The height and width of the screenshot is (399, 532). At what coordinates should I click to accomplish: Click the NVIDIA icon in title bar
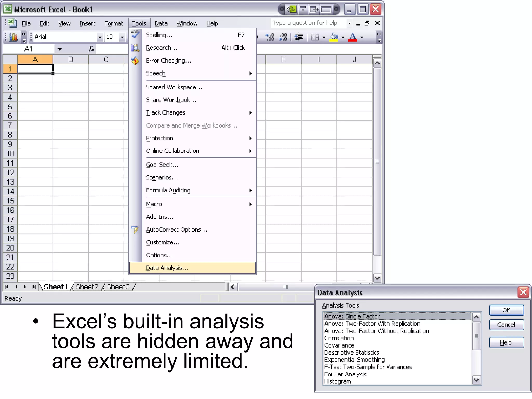(291, 10)
